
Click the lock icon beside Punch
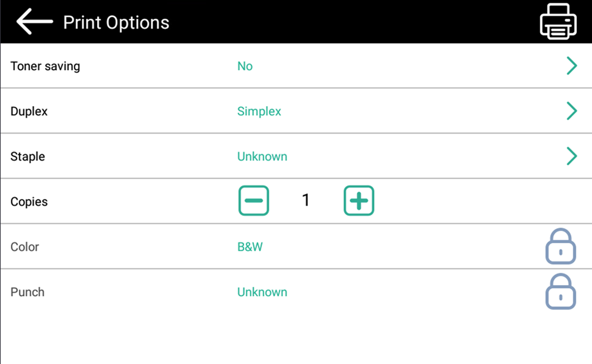[x=560, y=292]
